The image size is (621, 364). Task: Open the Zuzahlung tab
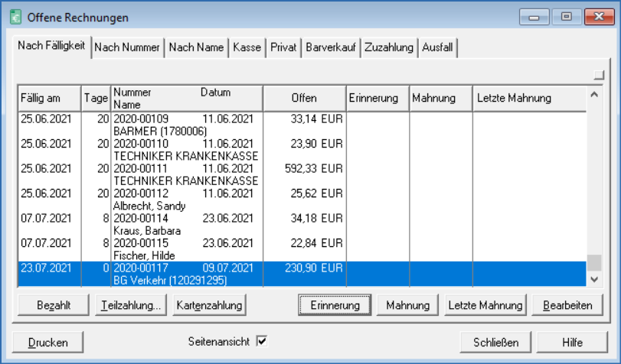[389, 47]
